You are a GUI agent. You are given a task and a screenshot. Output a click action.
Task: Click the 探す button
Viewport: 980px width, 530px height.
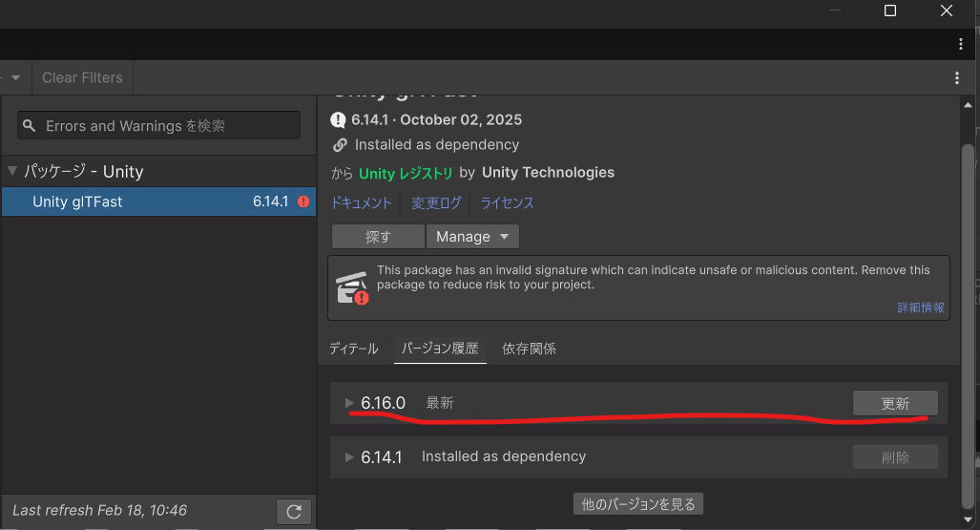coord(378,237)
